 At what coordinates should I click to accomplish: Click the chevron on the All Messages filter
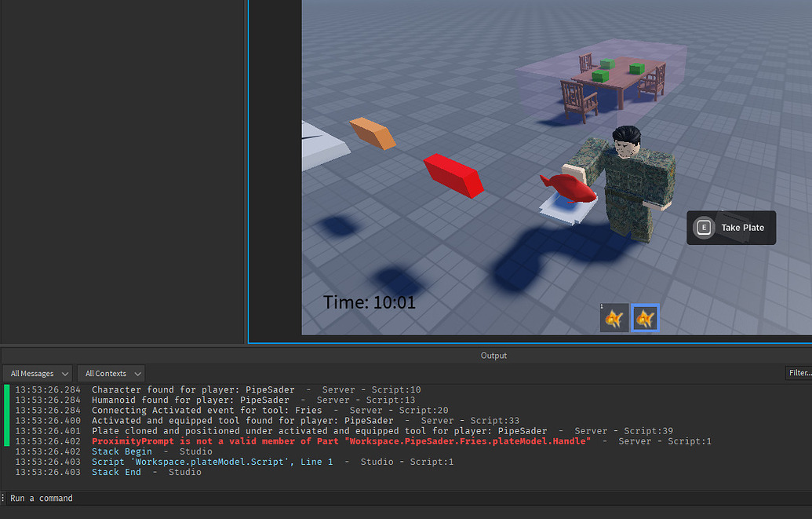65,373
